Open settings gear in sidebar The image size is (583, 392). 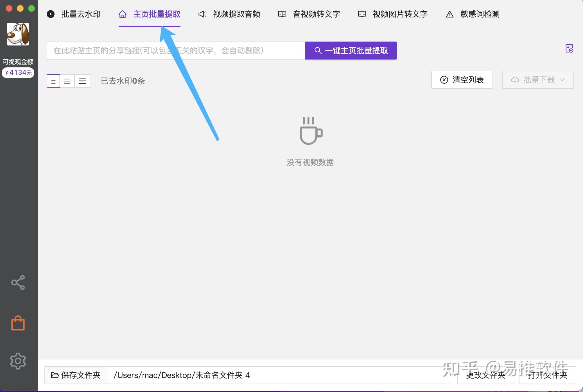pyautogui.click(x=18, y=361)
